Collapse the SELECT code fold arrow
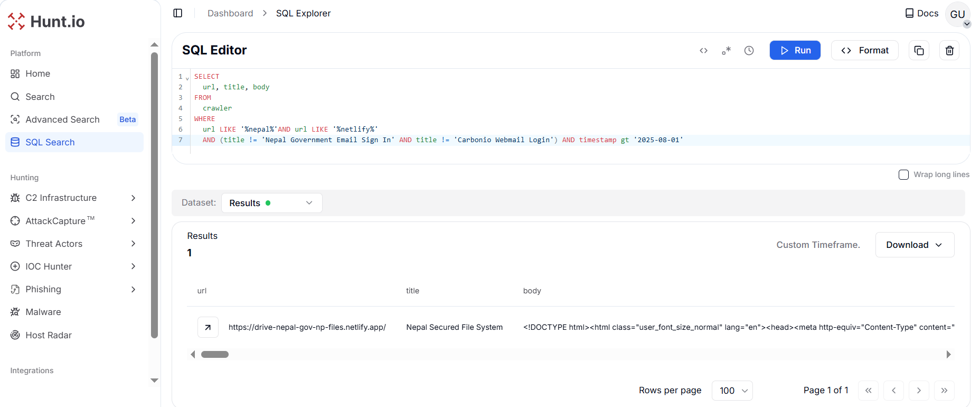Image resolution: width=980 pixels, height=407 pixels. (187, 79)
